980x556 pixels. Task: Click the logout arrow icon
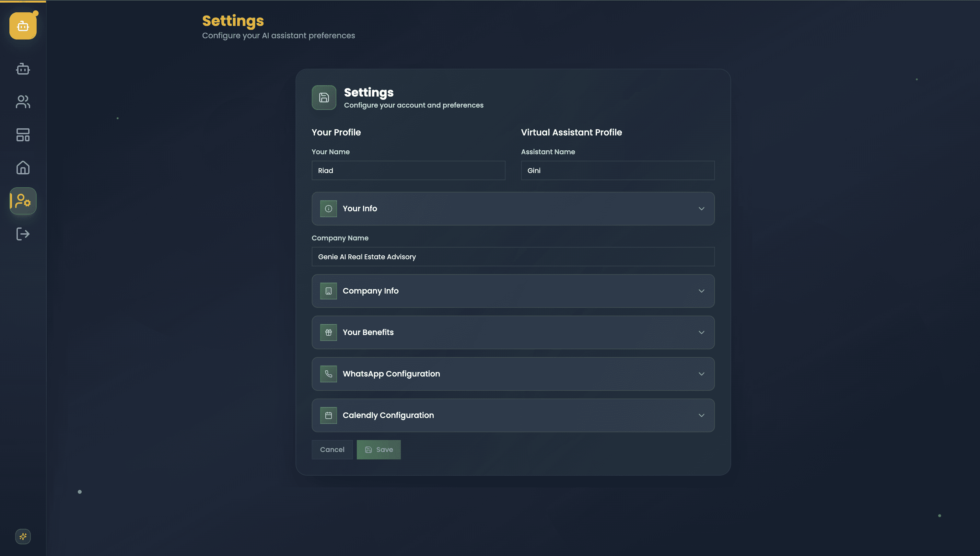click(x=23, y=234)
